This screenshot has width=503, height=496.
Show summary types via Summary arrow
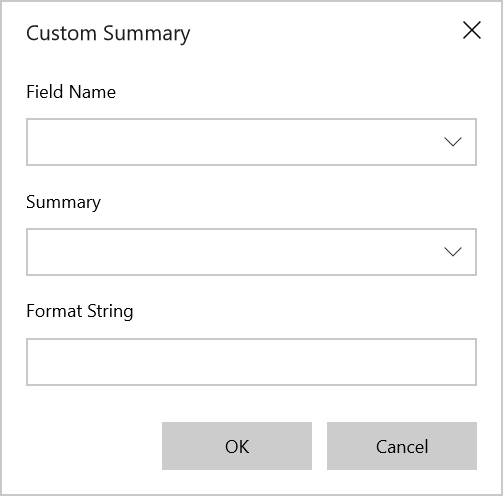(x=453, y=252)
